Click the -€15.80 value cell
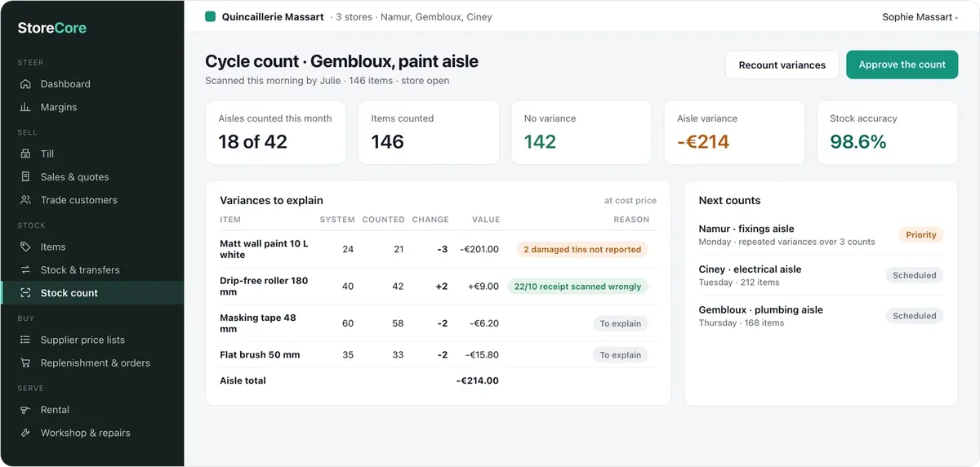Viewport: 980px width, 467px height. [482, 355]
